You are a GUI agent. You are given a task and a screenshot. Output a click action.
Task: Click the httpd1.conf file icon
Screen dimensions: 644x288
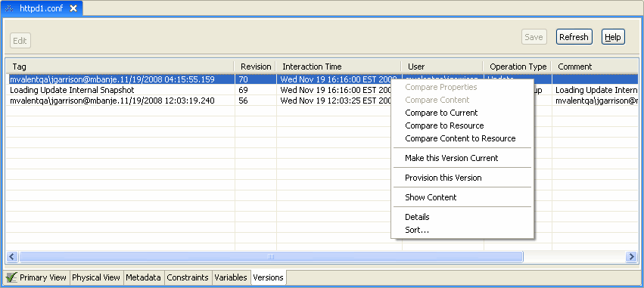10,8
